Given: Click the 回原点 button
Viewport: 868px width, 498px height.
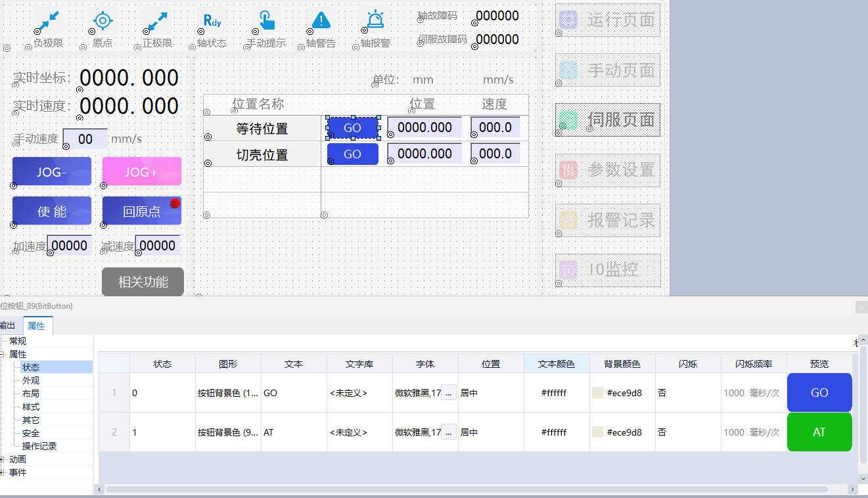Looking at the screenshot, I should [141, 211].
